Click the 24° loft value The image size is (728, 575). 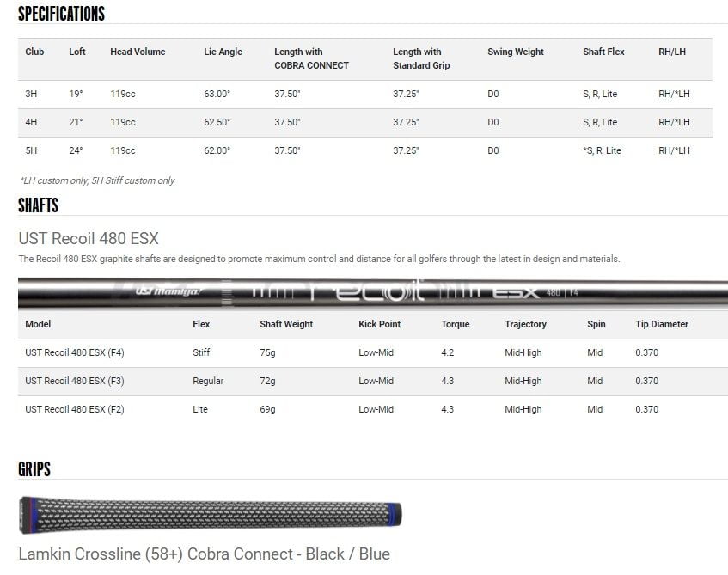(x=76, y=150)
